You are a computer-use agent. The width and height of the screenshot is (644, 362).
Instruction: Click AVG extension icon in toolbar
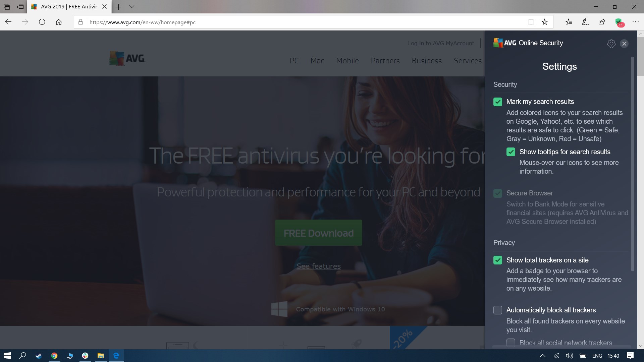(x=619, y=22)
